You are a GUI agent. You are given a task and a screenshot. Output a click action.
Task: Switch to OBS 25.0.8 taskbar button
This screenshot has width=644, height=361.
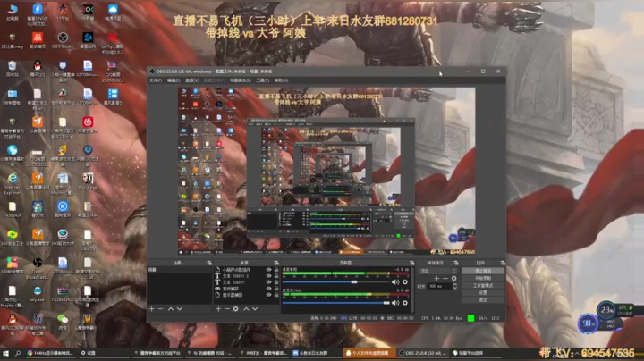423,353
